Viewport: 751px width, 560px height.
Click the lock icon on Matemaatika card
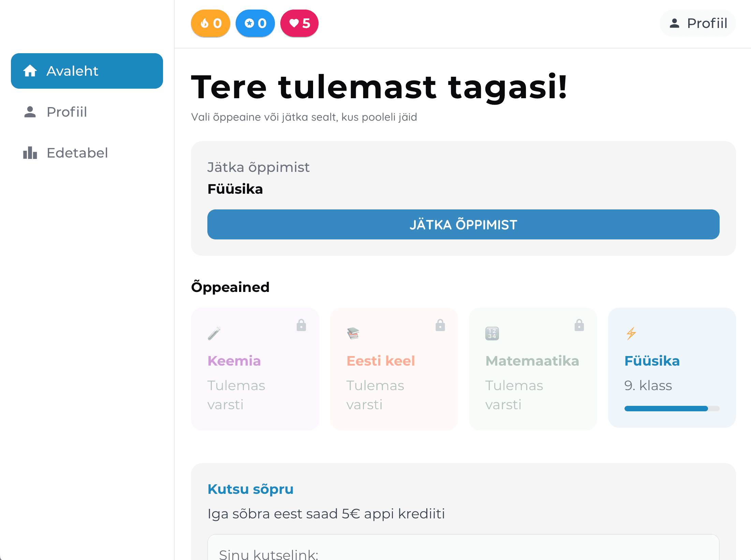pyautogui.click(x=579, y=325)
